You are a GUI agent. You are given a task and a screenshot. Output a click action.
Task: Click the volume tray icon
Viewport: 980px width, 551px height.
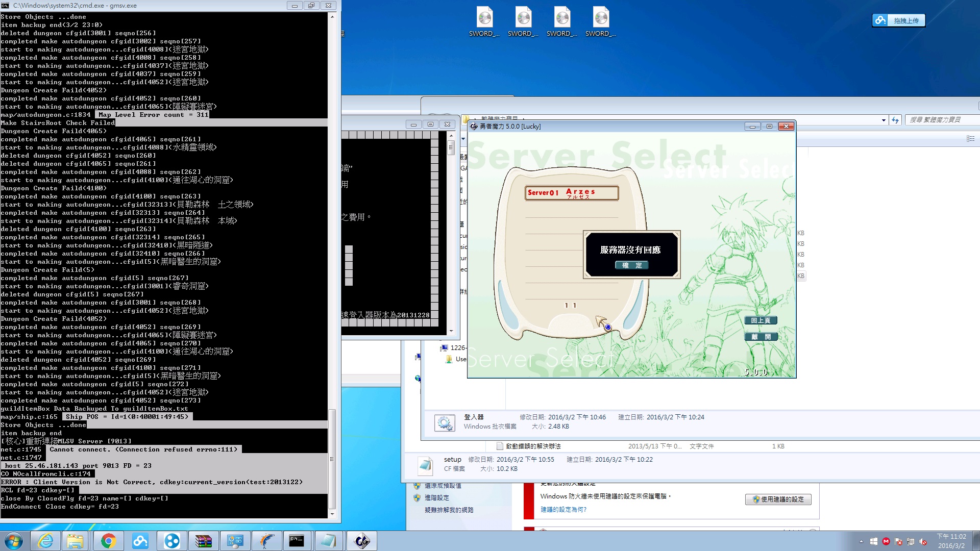point(923,542)
